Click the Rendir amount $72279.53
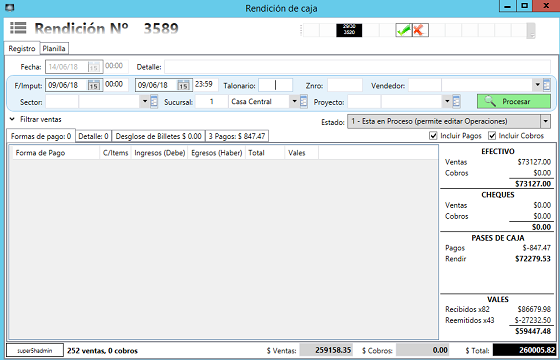This screenshot has width=560, height=360. [532, 259]
